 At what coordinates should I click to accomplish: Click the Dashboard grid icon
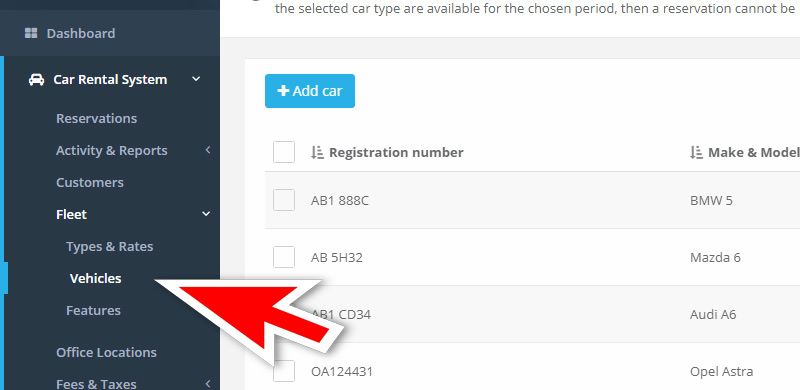pyautogui.click(x=31, y=34)
